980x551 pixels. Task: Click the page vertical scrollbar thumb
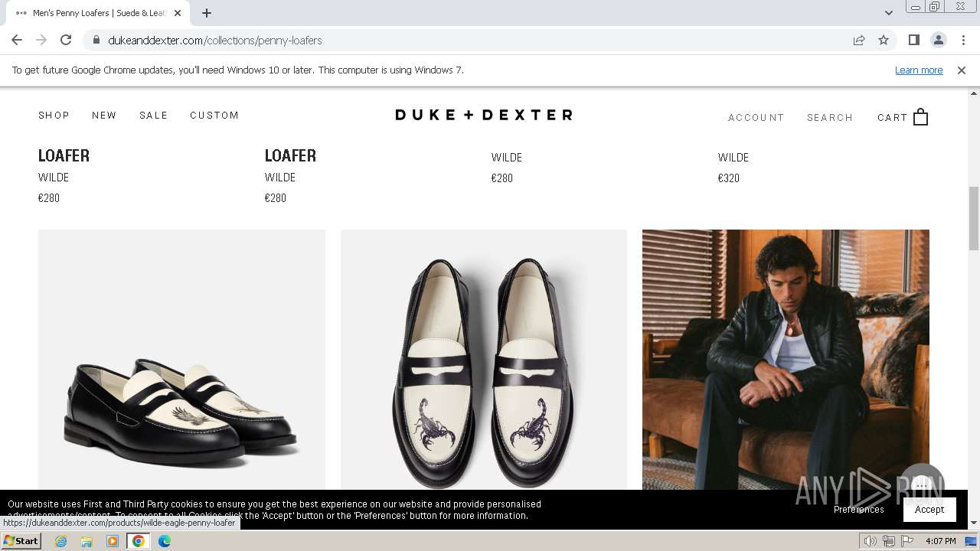[x=974, y=218]
